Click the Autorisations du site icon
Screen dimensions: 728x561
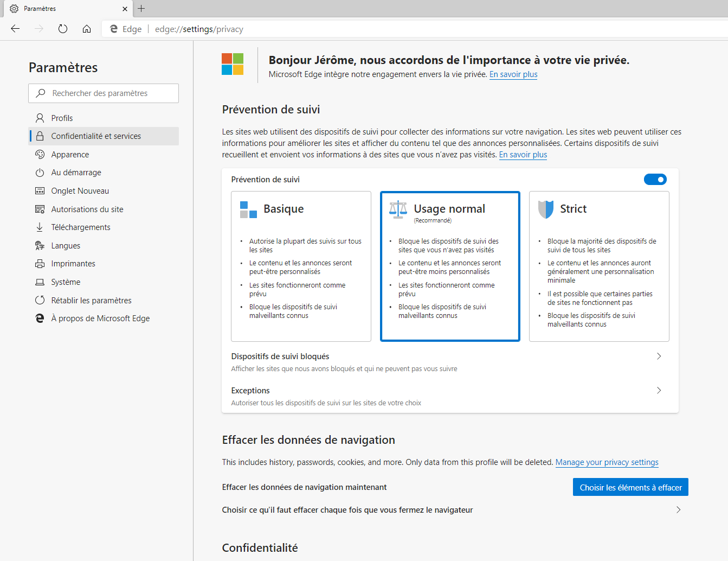click(40, 209)
